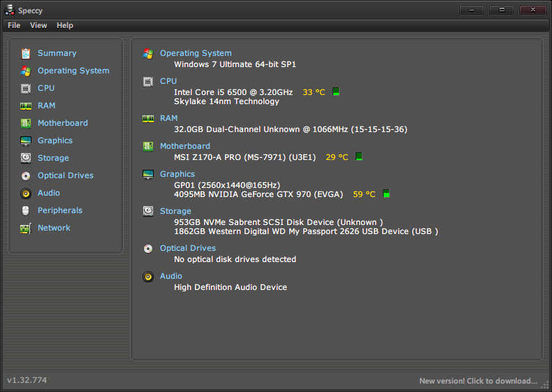Switch to the CPU sidebar section
Image resolution: width=552 pixels, height=392 pixels.
[46, 88]
